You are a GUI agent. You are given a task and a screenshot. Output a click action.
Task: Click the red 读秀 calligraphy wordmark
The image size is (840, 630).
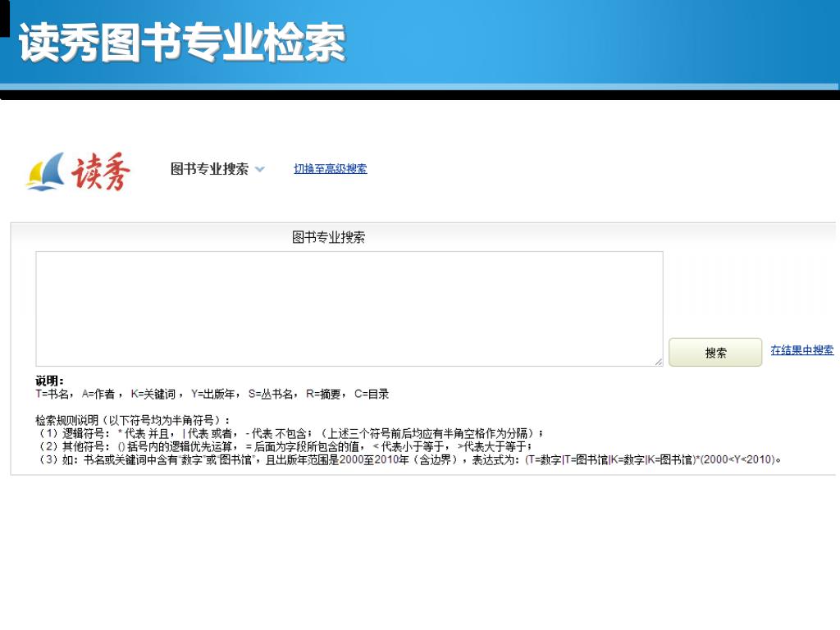101,171
